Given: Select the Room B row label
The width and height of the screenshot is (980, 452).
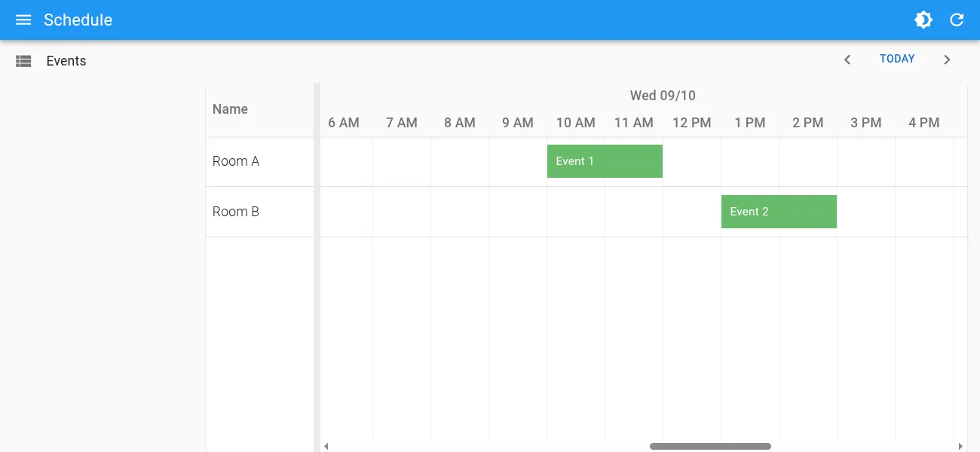Looking at the screenshot, I should 235,212.
